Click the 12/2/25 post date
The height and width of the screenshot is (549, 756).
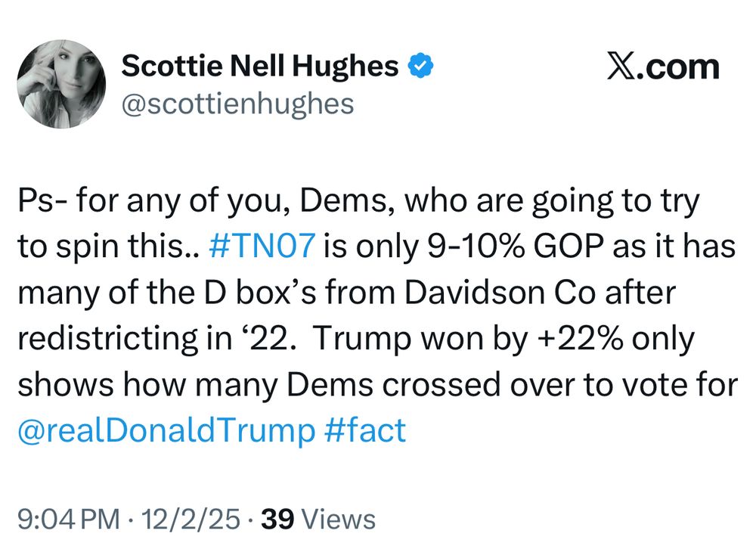point(190,519)
